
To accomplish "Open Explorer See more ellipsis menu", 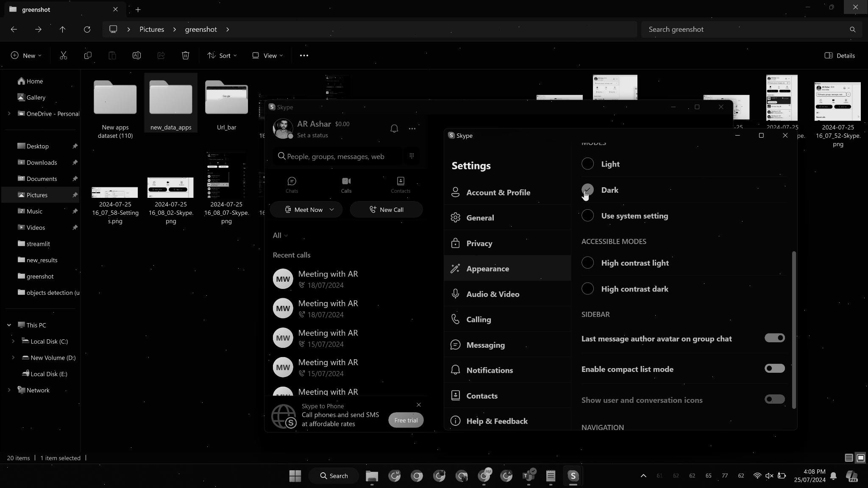I will coord(304,55).
